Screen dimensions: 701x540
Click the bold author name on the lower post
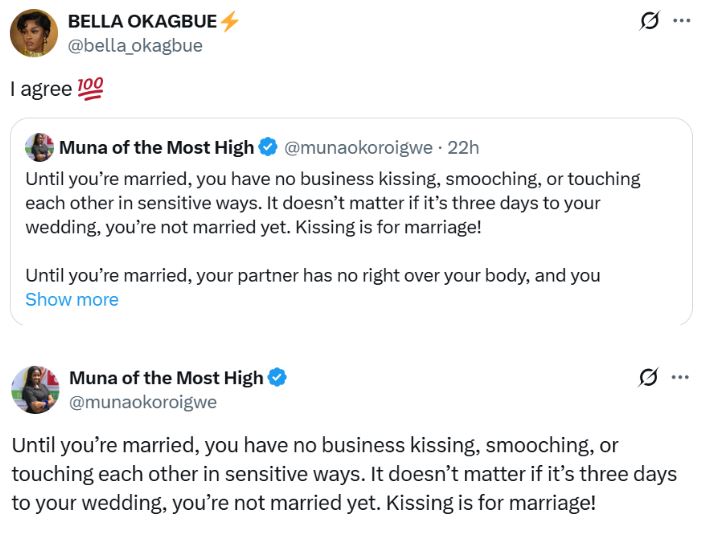coord(165,377)
